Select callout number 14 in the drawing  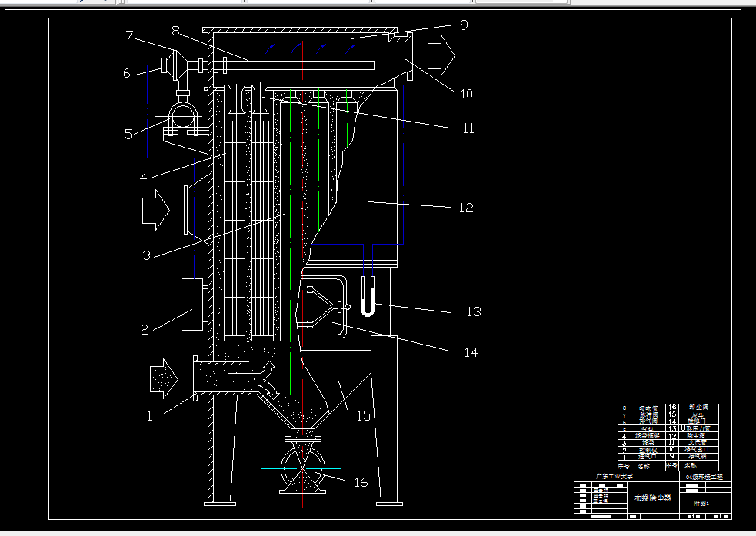(x=471, y=352)
